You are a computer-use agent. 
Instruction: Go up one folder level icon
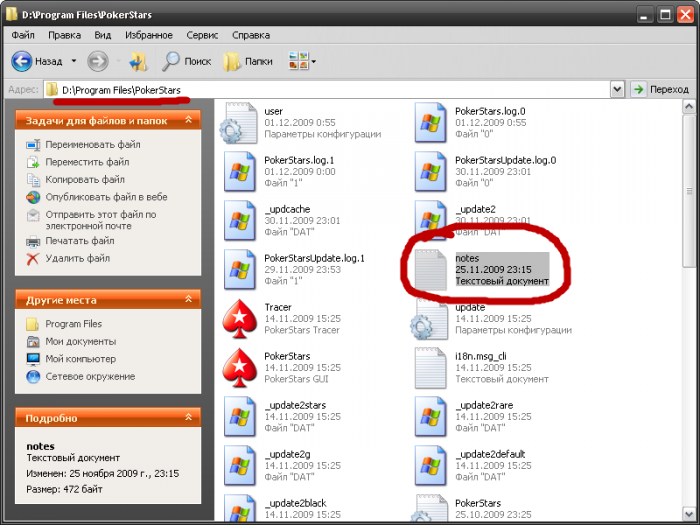click(138, 61)
